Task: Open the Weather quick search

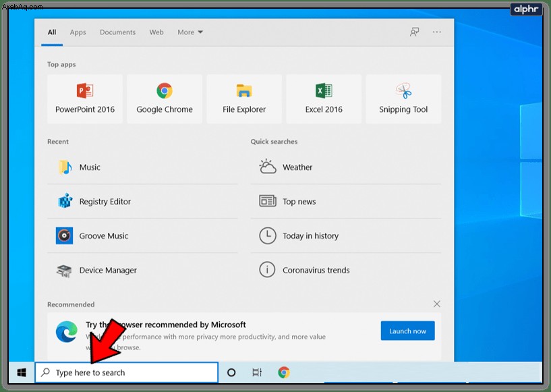Action: (x=346, y=167)
